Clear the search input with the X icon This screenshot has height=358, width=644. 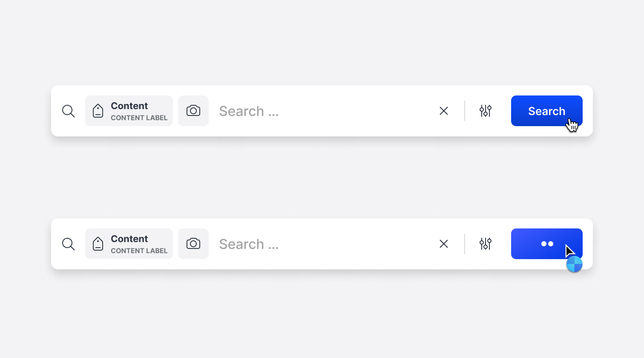443,111
